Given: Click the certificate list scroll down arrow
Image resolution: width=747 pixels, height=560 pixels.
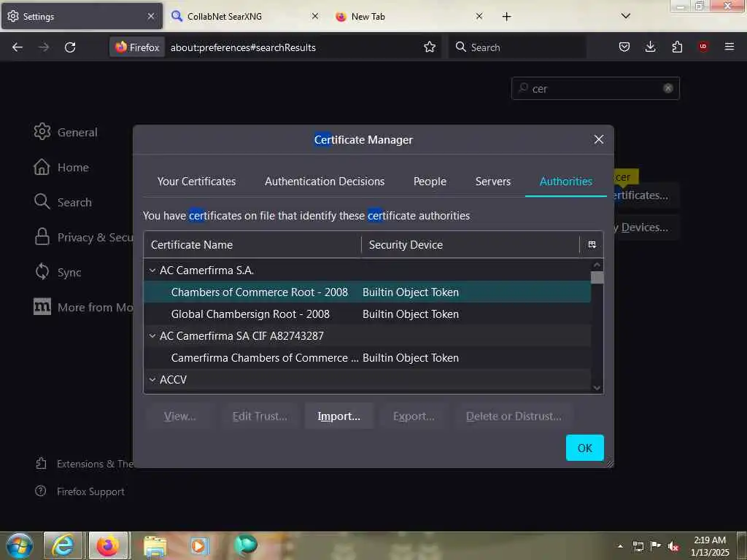Looking at the screenshot, I should pos(597,388).
